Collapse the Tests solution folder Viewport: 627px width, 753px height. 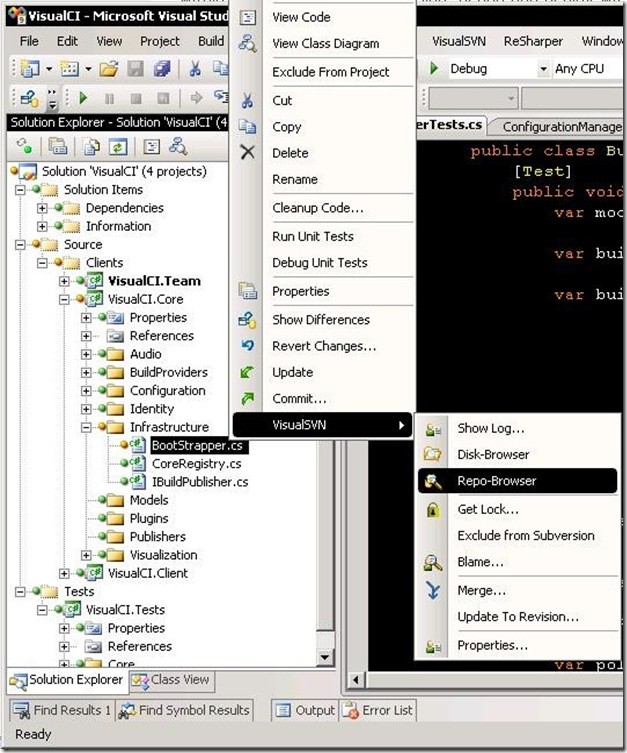[20, 591]
